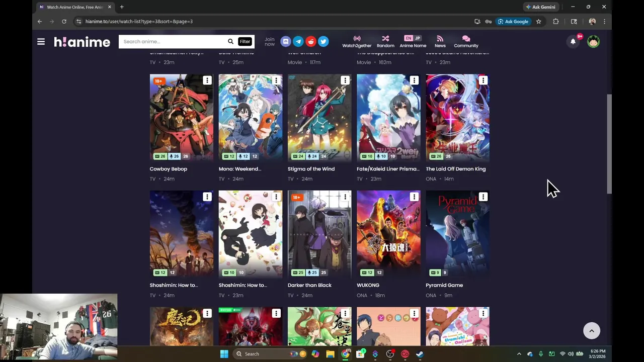
Task: Open WUKONG title link
Action: 368,285
